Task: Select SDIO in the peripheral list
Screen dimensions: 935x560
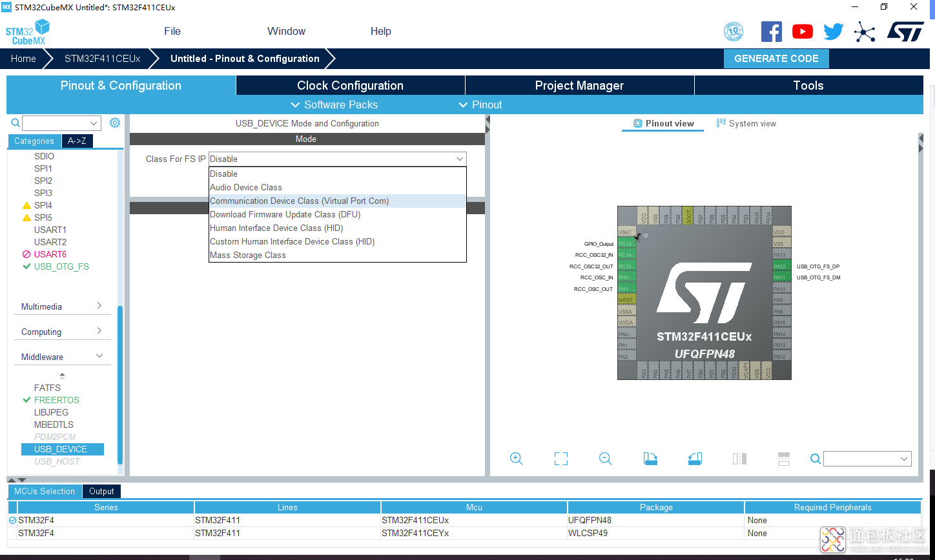Action: click(x=44, y=156)
